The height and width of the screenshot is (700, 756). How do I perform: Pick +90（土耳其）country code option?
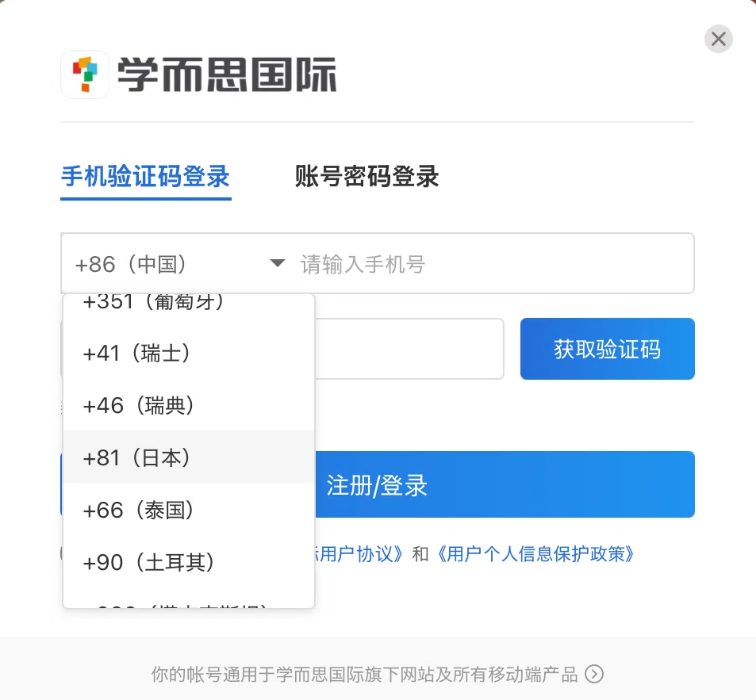189,562
